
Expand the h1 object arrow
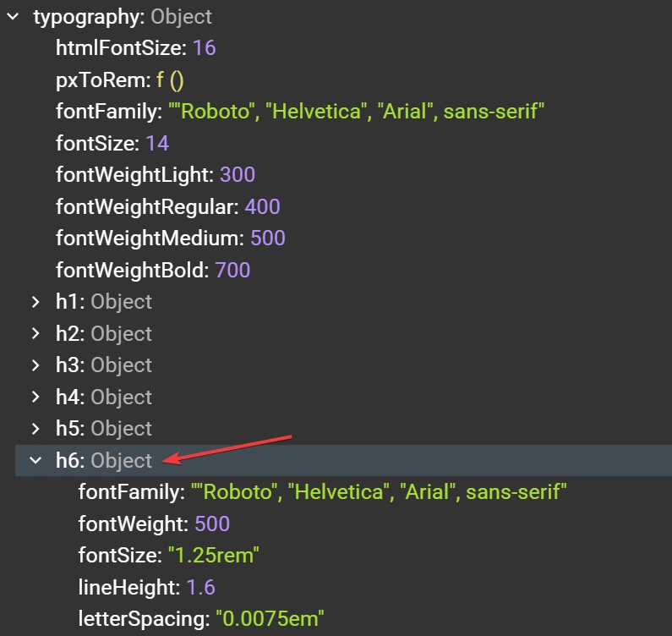(36, 302)
